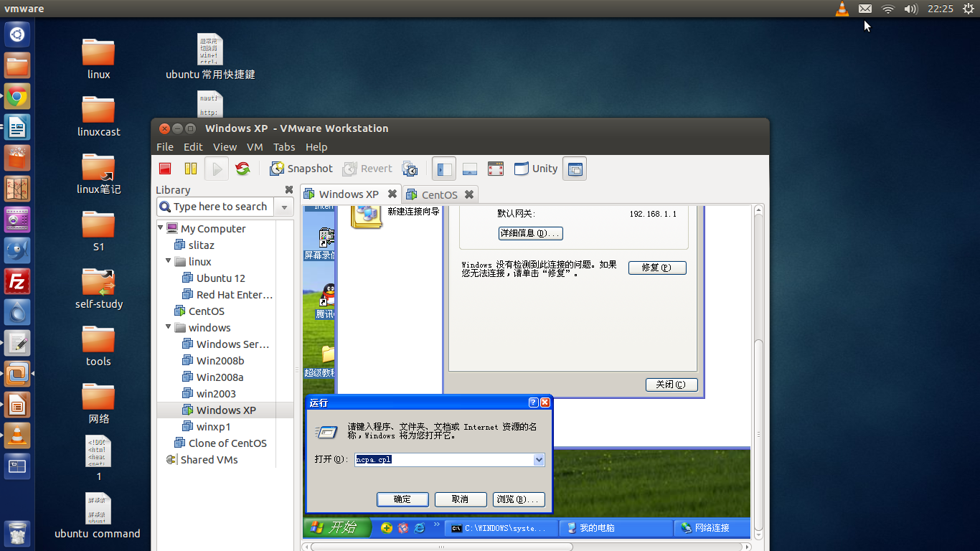Click the Power On play icon
Screen dimensions: 980x551
(x=216, y=169)
